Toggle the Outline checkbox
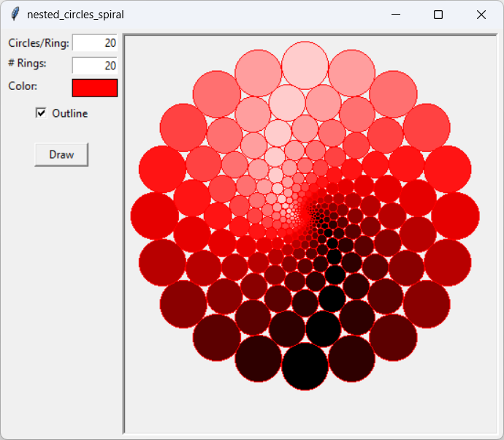Viewport: 504px width, 440px height. pos(41,113)
